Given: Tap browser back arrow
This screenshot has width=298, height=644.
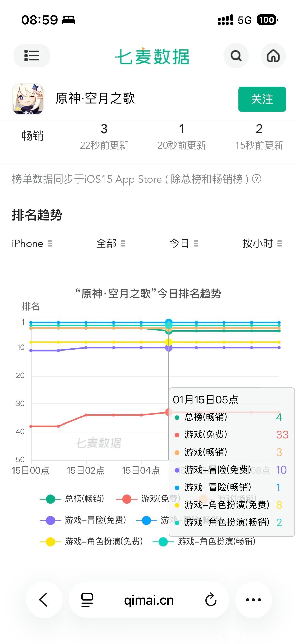Looking at the screenshot, I should point(44,600).
